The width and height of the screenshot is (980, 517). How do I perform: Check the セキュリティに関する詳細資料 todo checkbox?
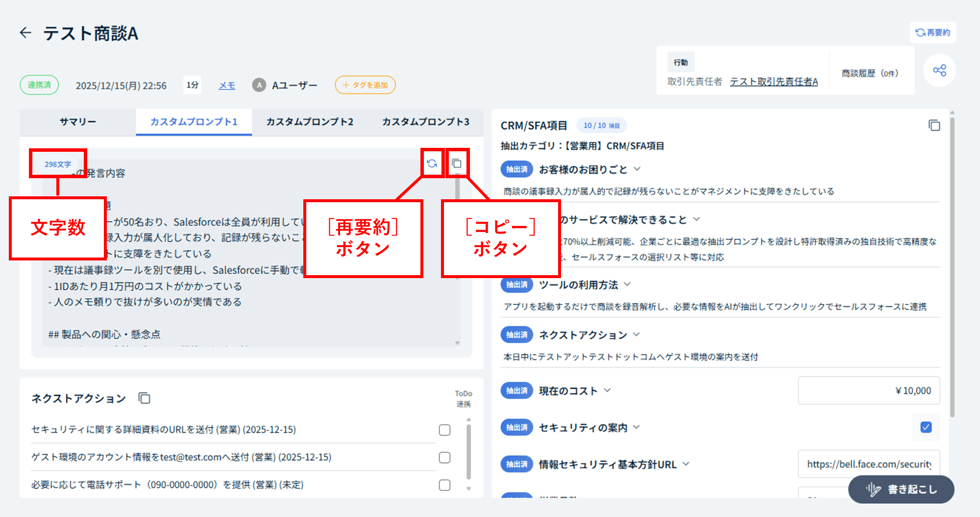point(444,430)
